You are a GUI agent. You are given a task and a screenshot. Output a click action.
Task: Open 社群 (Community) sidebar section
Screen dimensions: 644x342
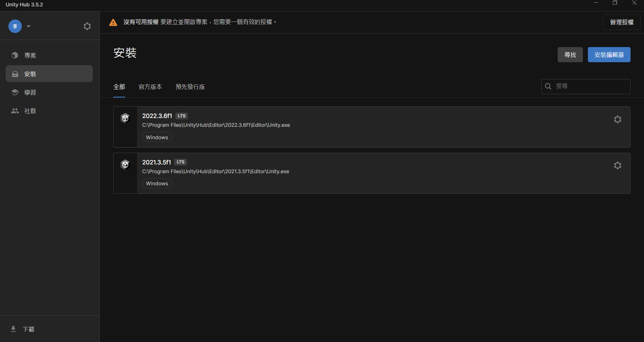(x=49, y=111)
